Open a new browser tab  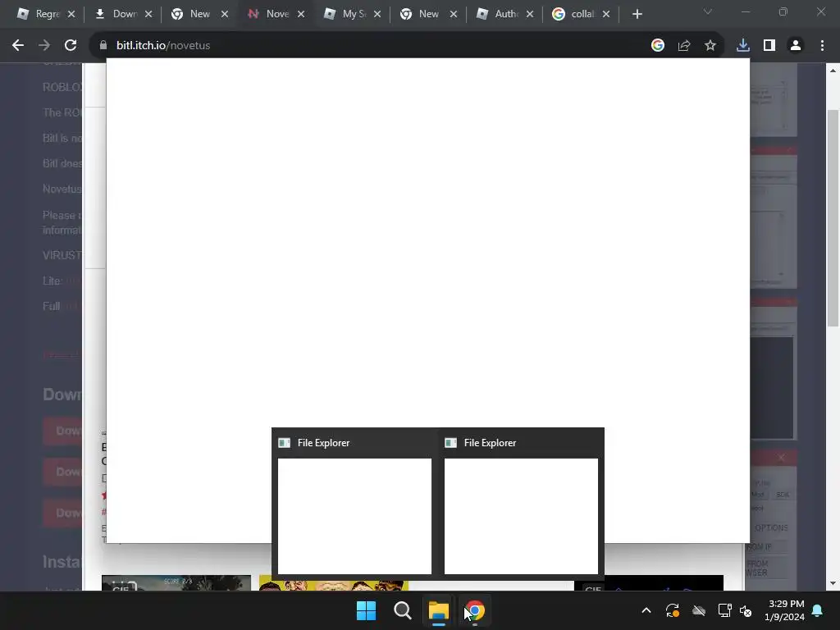(637, 14)
